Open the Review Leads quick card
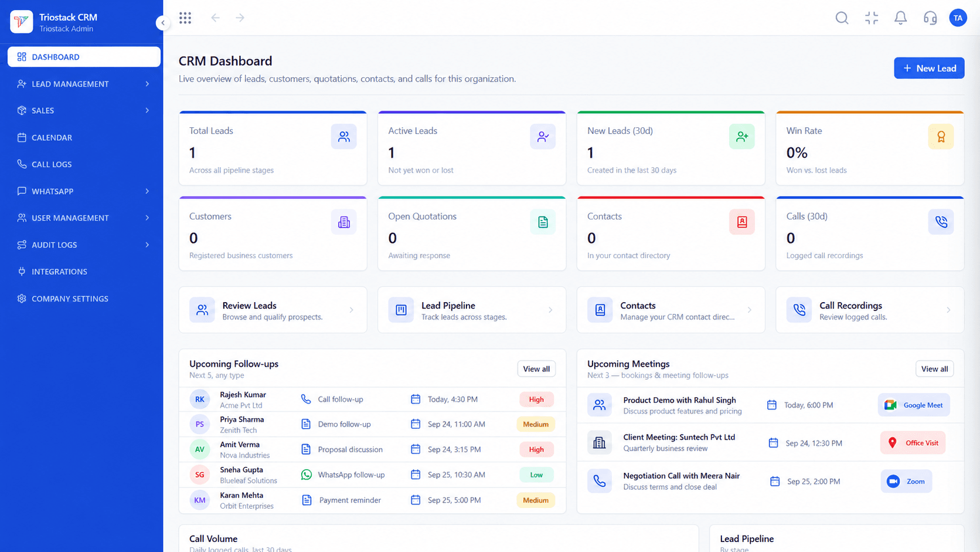Viewport: 980px width, 552px height. coord(273,310)
